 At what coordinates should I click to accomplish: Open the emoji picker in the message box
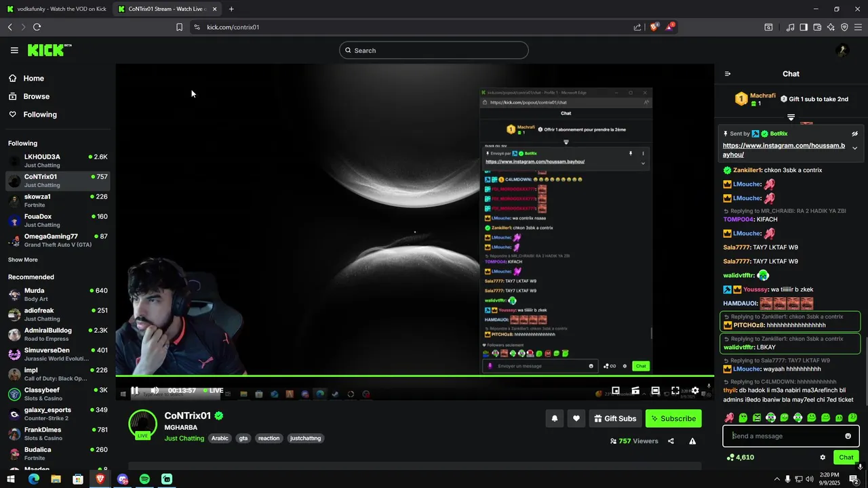point(848,436)
